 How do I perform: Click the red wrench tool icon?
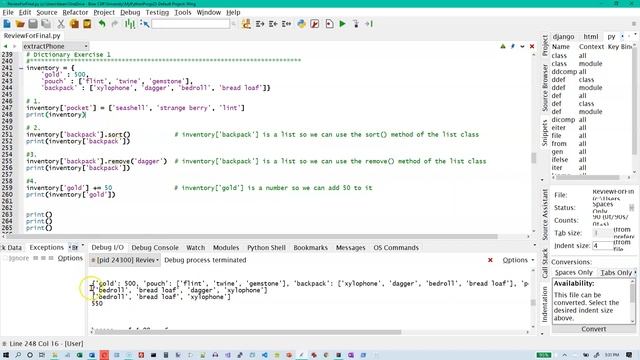pos(315,24)
